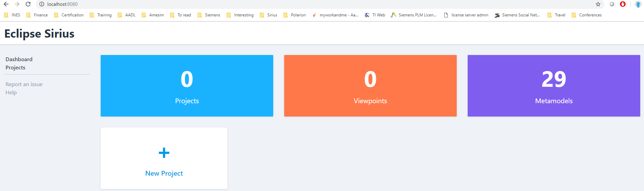The height and width of the screenshot is (191, 644).
Task: Open the TI Web bookmark
Action: click(375, 15)
